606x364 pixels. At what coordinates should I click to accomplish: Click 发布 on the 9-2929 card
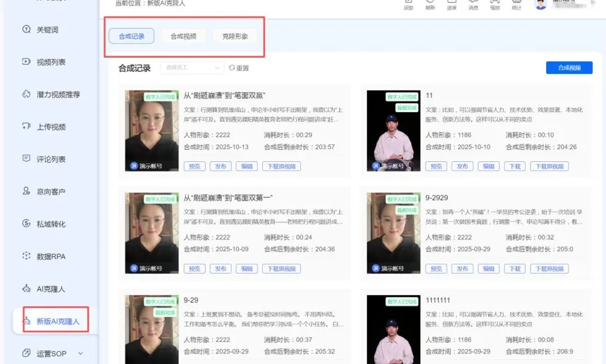point(463,269)
